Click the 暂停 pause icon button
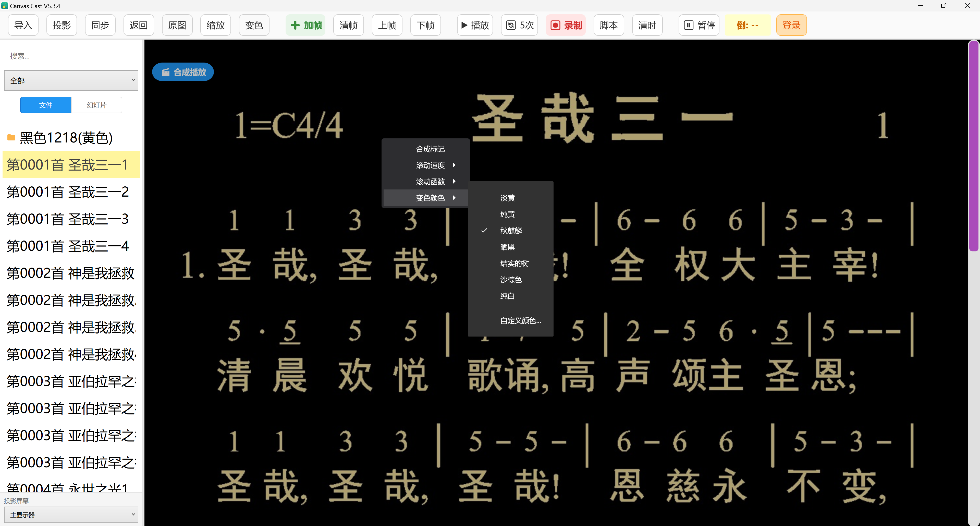 pyautogui.click(x=689, y=25)
